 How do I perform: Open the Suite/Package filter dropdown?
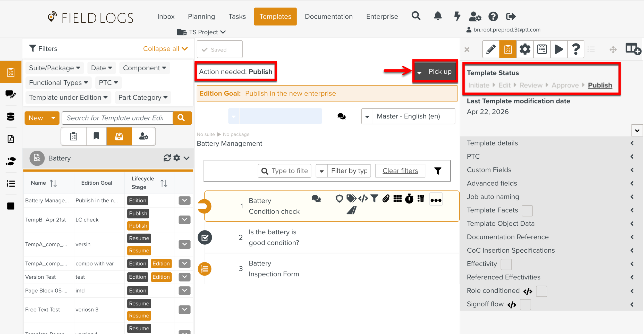(55, 68)
